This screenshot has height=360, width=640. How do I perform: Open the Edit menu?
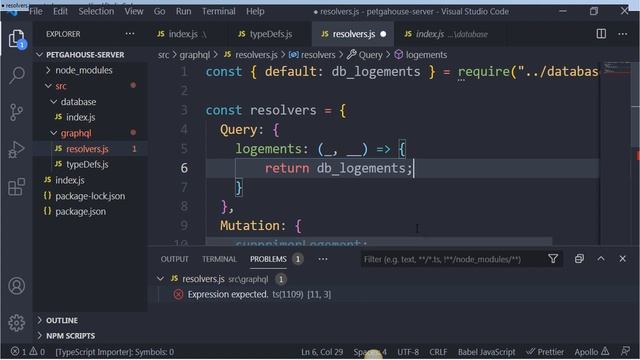tap(60, 11)
